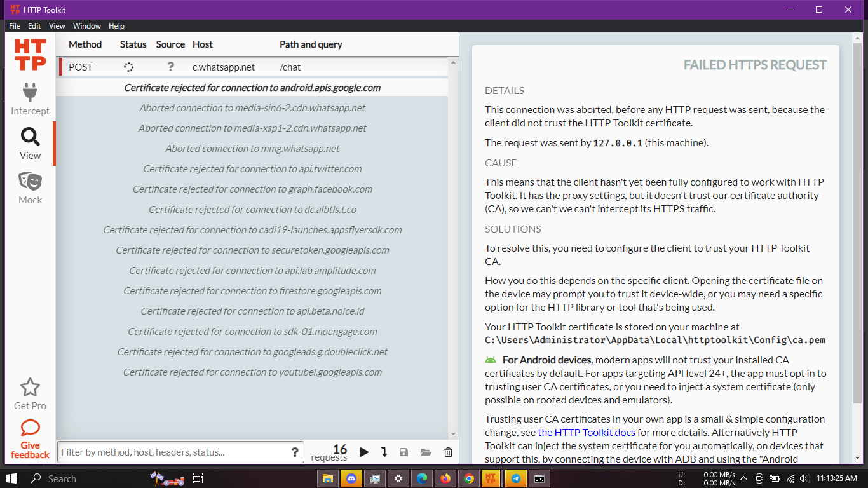This screenshot has height=488, width=868.
Task: Open the File menu
Action: [15, 26]
